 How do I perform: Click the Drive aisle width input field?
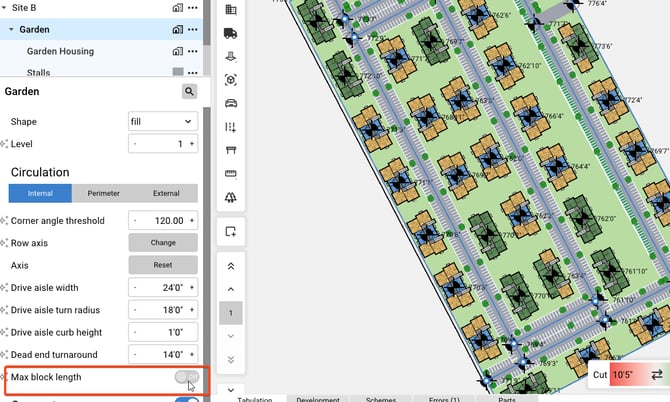coord(163,288)
